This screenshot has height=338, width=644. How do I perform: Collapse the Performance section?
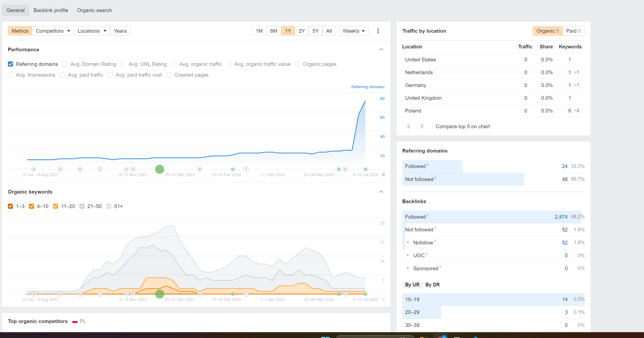(381, 49)
